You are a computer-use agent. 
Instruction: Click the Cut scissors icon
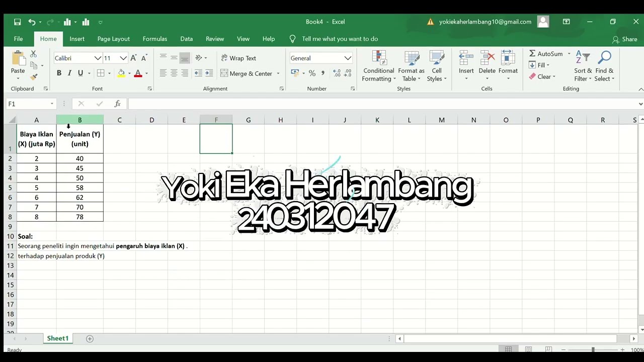(33, 54)
